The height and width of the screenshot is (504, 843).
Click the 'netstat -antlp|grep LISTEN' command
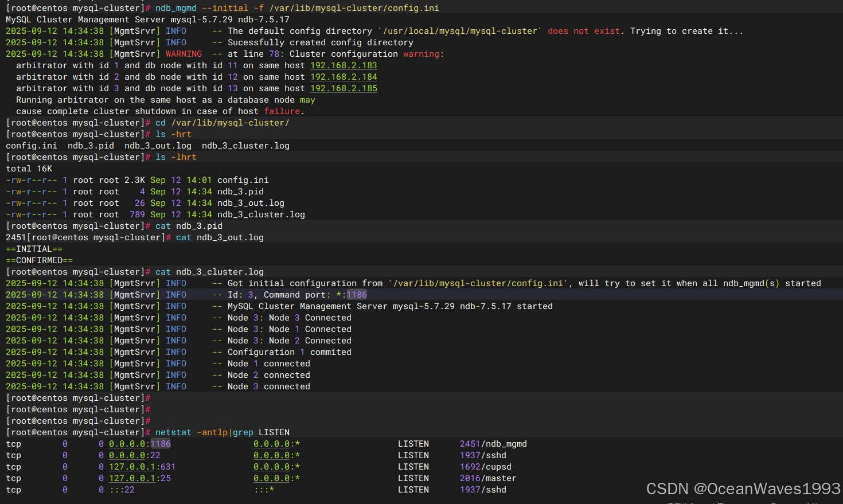click(x=223, y=432)
